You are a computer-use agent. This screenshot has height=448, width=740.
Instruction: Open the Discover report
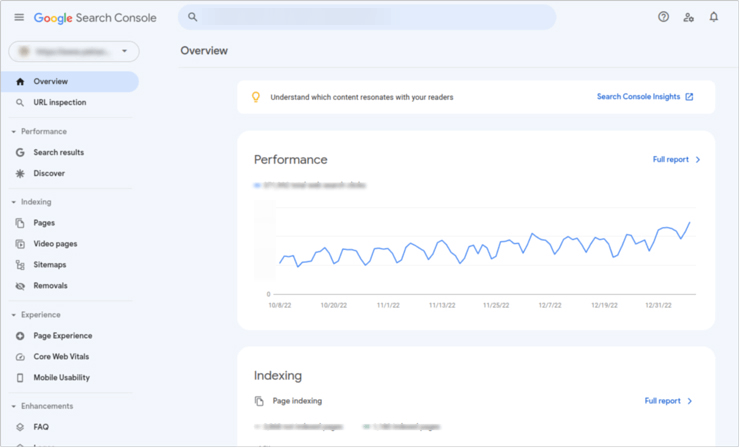(49, 173)
